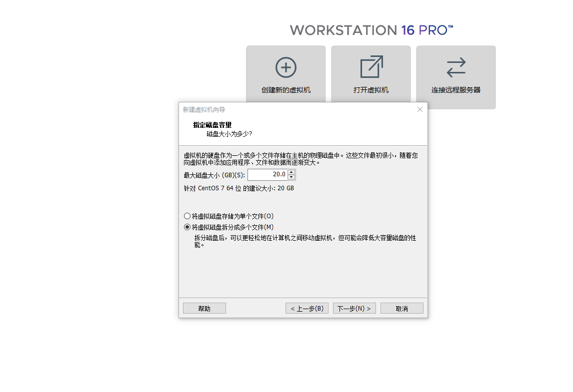The width and height of the screenshot is (573, 392).
Task: Select 将虚拟磁盘拆分成多个文件 radio option
Action: [187, 227]
